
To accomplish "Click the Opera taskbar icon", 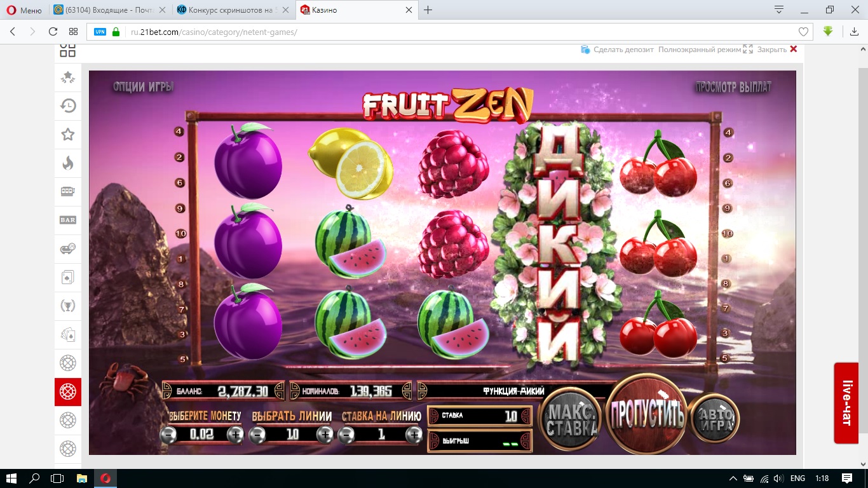I will point(105,478).
